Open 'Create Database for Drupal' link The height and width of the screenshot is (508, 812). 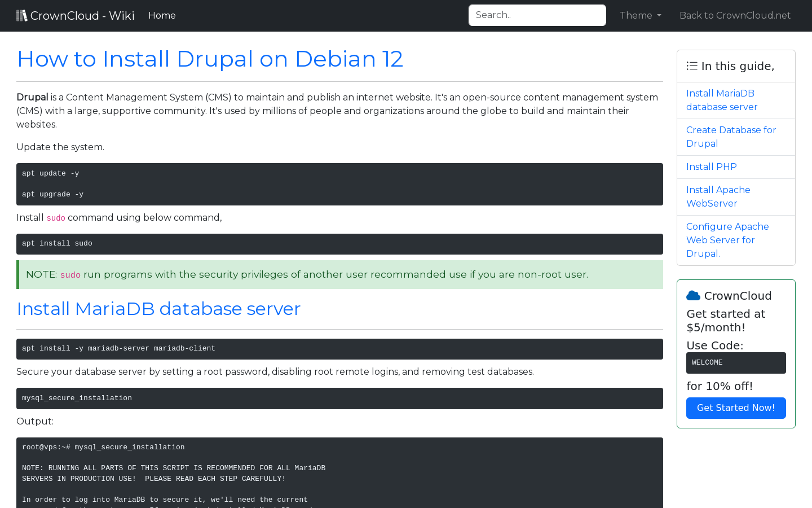click(731, 137)
